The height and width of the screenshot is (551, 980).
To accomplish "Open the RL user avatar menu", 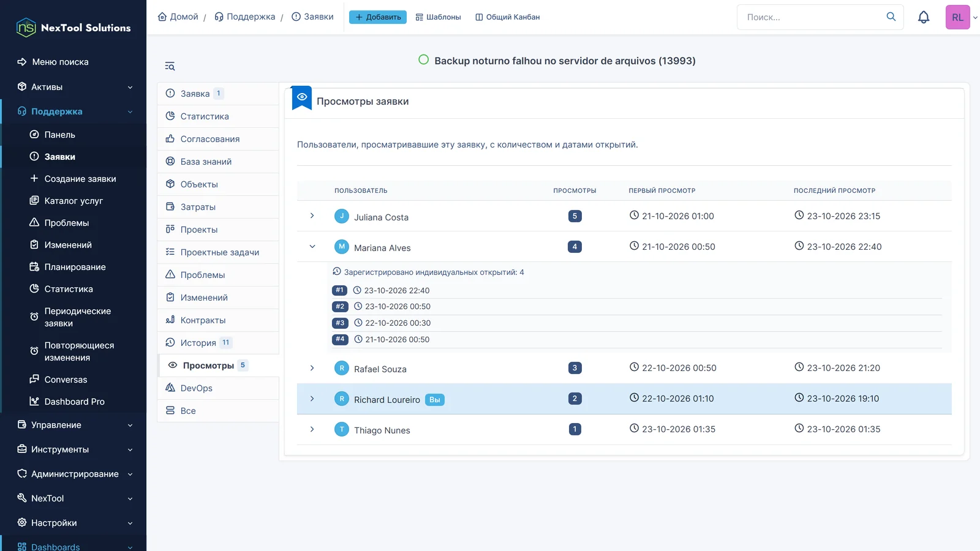I will click(958, 17).
